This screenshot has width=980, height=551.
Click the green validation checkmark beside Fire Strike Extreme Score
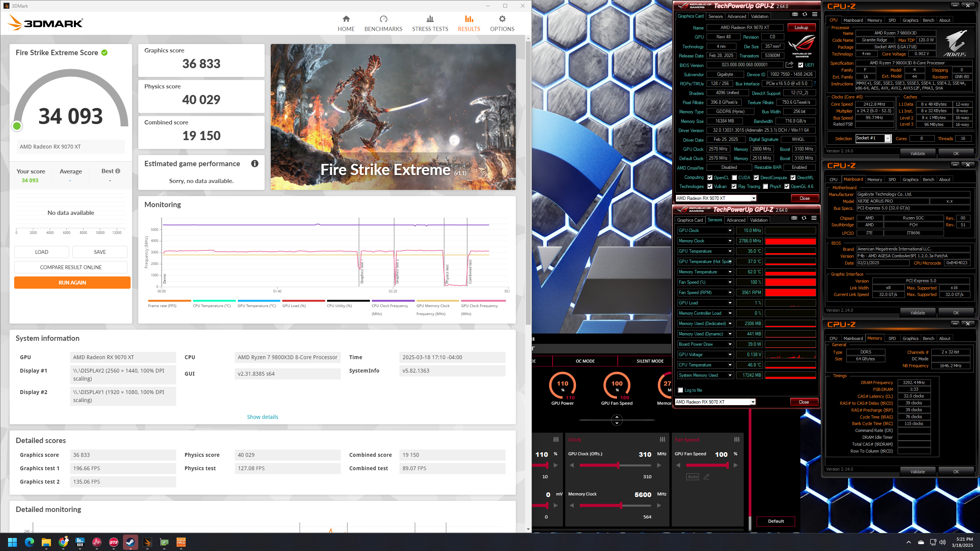(104, 52)
